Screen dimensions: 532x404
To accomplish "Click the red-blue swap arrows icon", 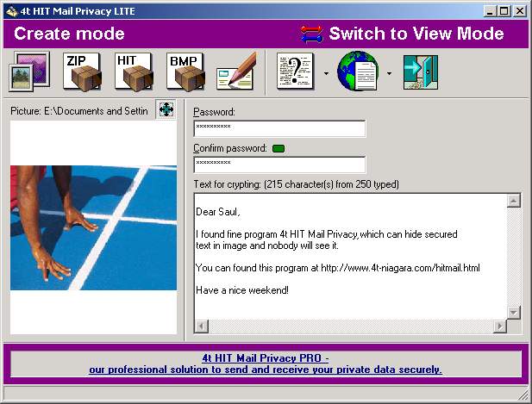I will pyautogui.click(x=312, y=34).
